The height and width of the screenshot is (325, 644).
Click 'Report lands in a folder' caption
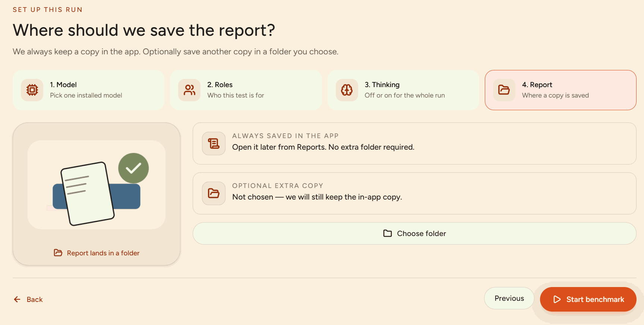coord(103,253)
